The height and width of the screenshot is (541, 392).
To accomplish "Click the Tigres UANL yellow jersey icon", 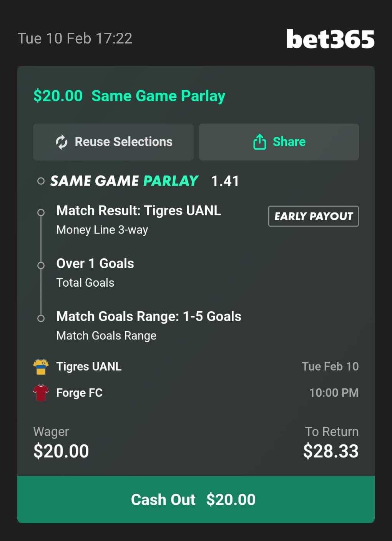I will pos(41,367).
